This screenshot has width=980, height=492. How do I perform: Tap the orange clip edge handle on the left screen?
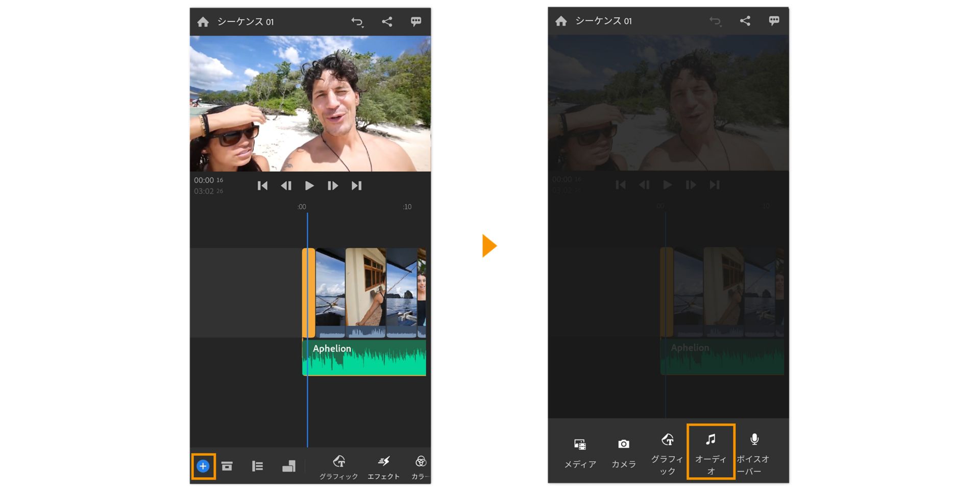[308, 293]
